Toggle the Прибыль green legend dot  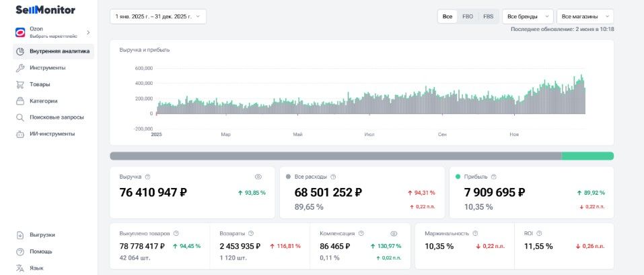click(x=458, y=177)
